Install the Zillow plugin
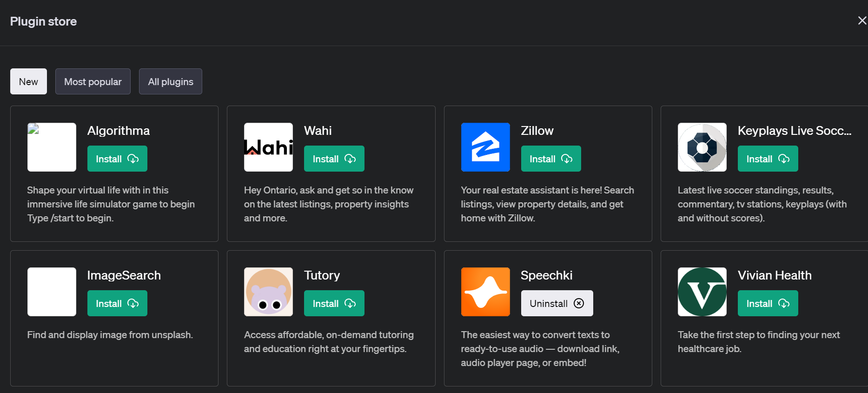The width and height of the screenshot is (868, 393). (x=551, y=159)
